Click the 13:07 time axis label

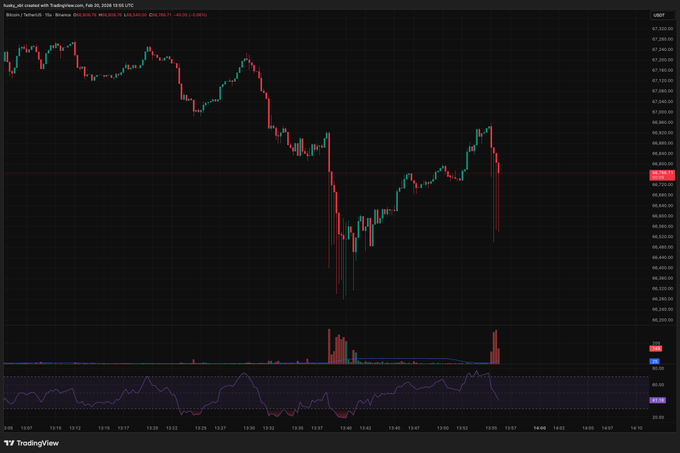27,428
